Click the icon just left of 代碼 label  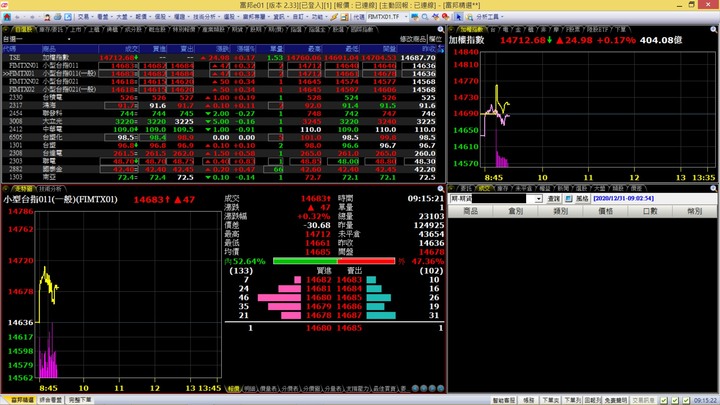point(344,17)
